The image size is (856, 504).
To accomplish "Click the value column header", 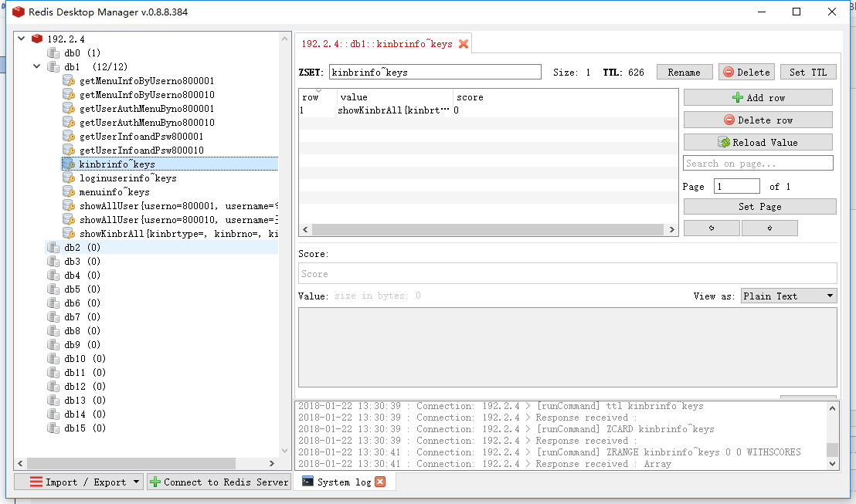I will (395, 97).
